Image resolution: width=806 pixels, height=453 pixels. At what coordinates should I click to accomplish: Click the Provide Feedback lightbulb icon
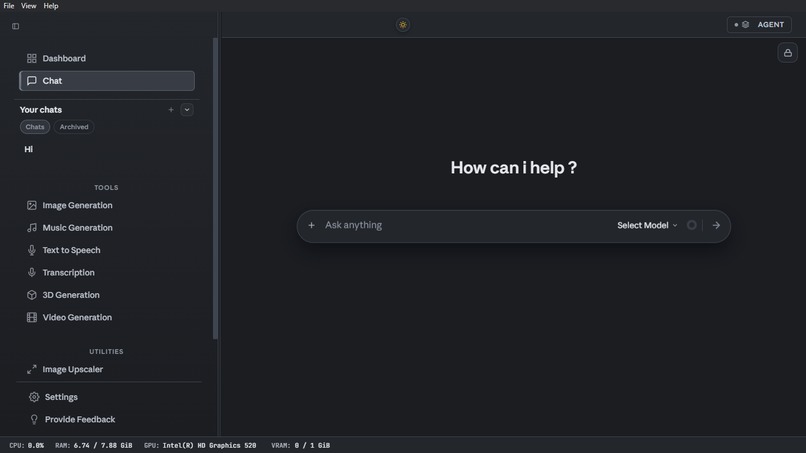click(x=34, y=420)
